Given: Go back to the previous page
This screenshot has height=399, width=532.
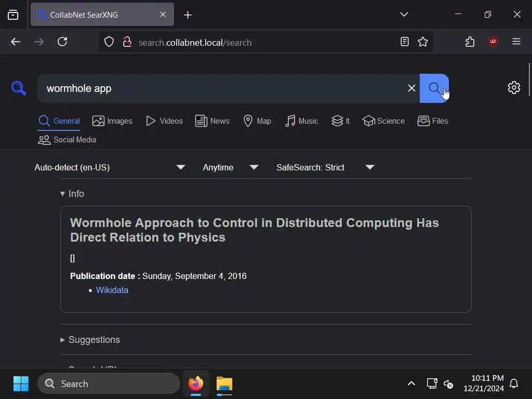Looking at the screenshot, I should (x=16, y=42).
